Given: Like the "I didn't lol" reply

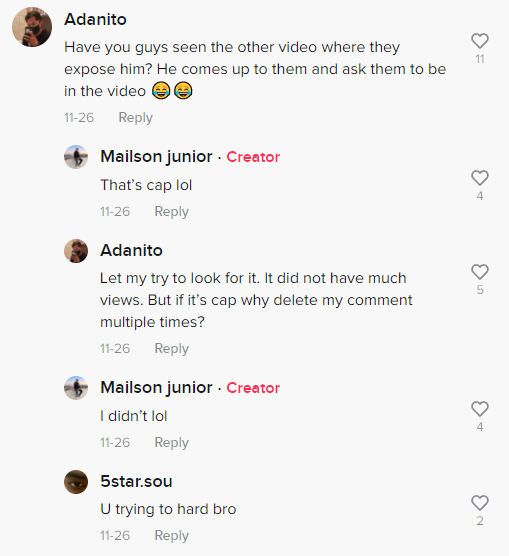Looking at the screenshot, I should point(480,409).
